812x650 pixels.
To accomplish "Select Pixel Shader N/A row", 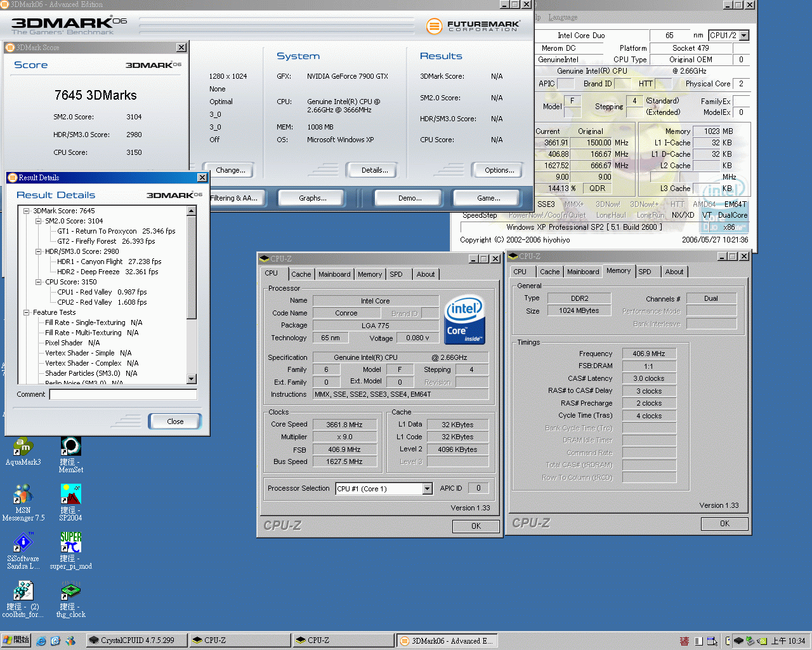I will pos(72,343).
